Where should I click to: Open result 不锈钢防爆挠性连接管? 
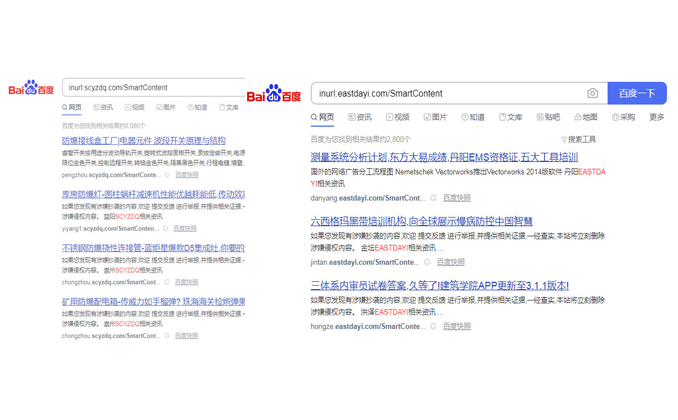(x=153, y=248)
